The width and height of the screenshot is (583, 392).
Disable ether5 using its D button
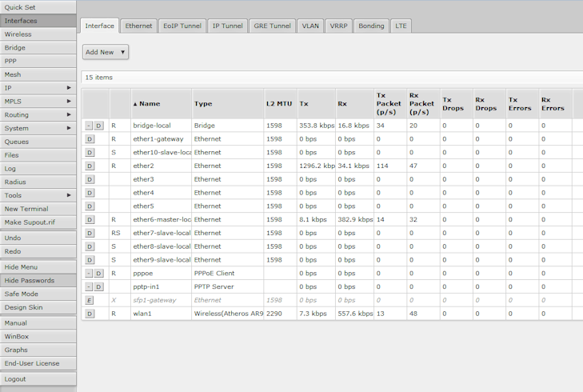pos(90,206)
